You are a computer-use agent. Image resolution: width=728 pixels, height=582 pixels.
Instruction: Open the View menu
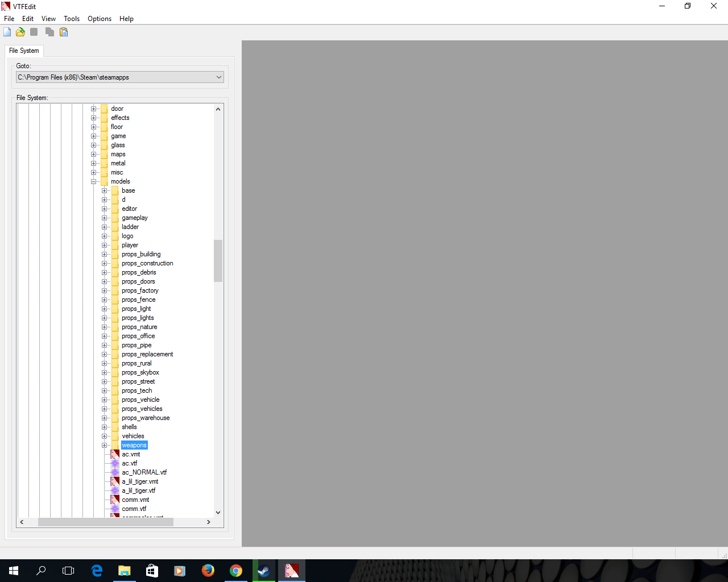pos(48,19)
